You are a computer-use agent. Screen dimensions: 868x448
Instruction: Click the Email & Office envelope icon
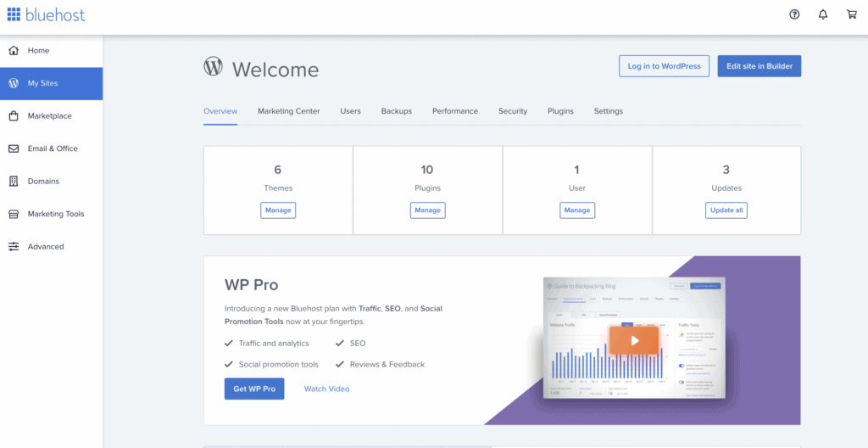point(14,148)
